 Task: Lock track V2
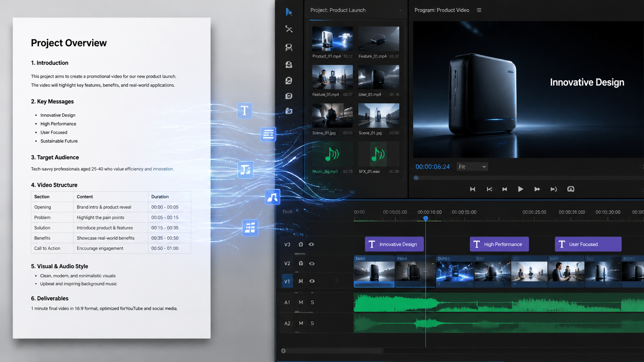point(301,264)
